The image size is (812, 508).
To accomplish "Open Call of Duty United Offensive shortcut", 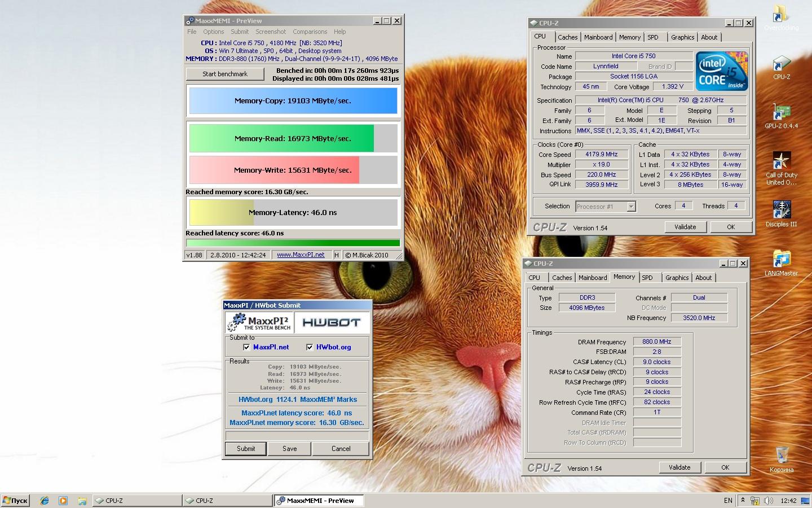I will click(x=782, y=169).
